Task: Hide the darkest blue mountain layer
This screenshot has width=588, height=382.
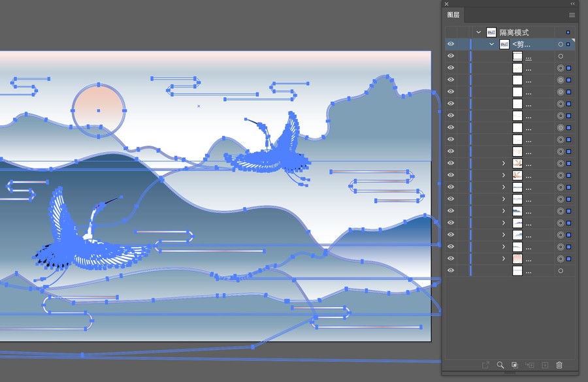Action: coord(451,211)
